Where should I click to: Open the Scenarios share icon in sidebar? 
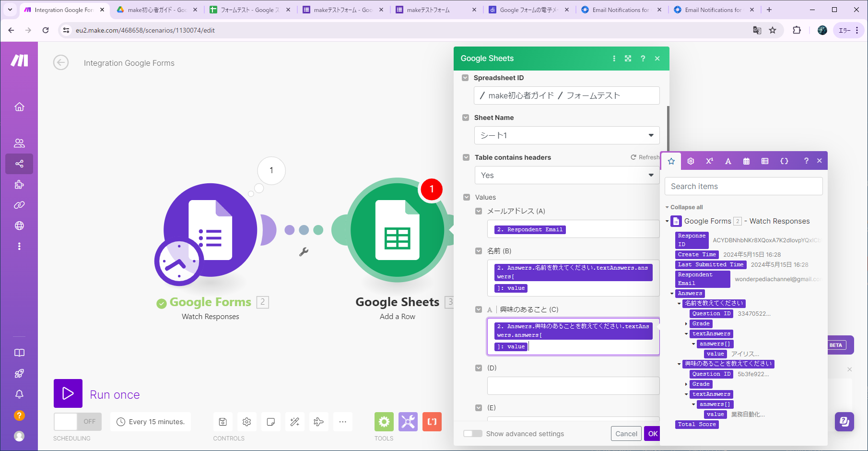(19, 164)
